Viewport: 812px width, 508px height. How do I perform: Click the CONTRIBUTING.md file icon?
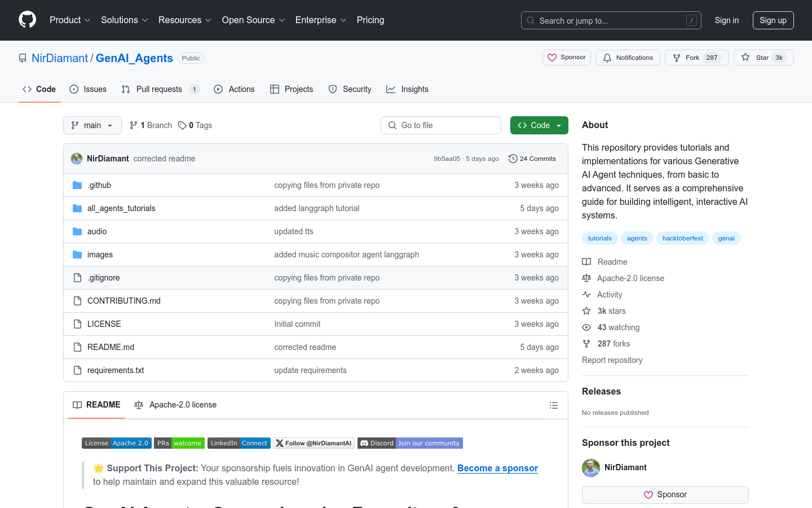point(77,301)
